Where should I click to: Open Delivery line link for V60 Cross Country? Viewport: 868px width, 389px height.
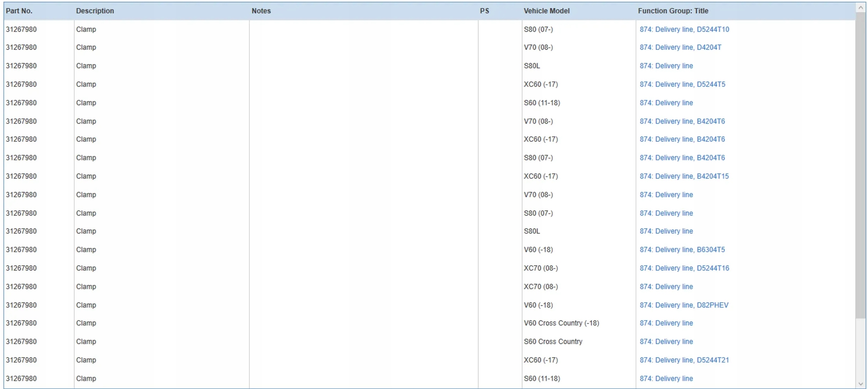click(x=666, y=323)
